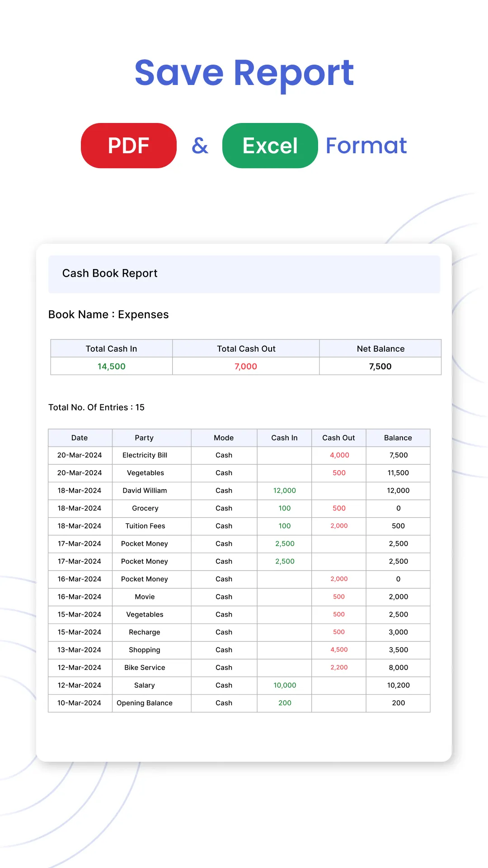Click the Balance column header
Viewport: 488px width, 868px height.
click(398, 438)
